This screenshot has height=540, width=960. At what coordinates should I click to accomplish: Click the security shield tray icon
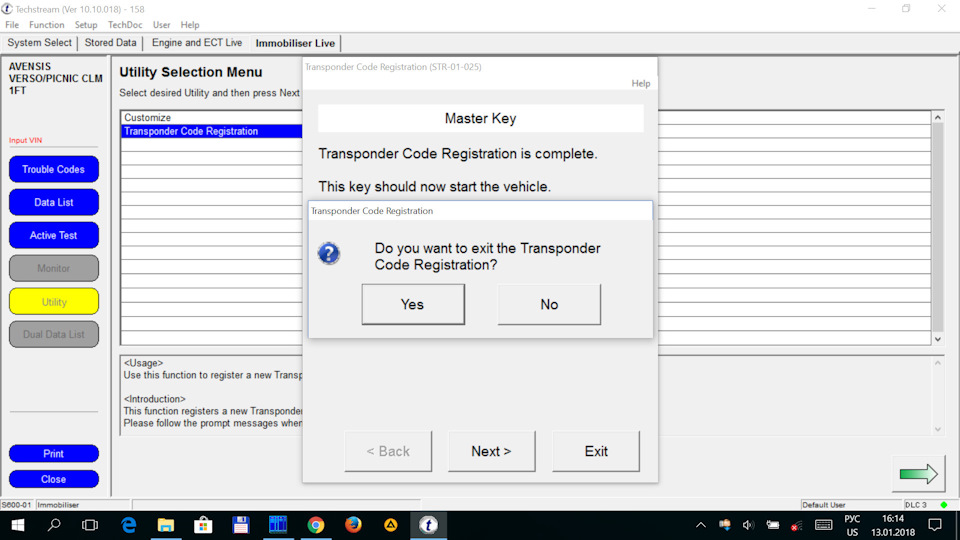pyautogui.click(x=725, y=525)
